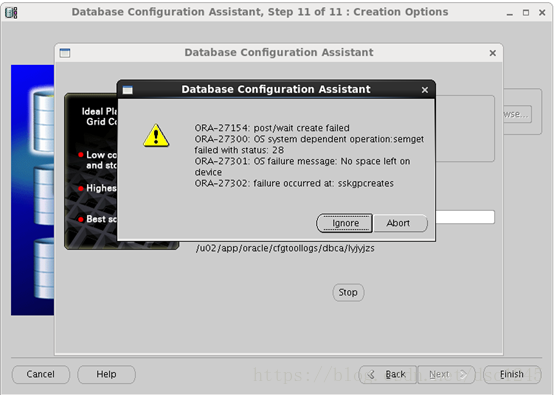
Task: Close the Step 11 of 11 main window
Action: click(x=542, y=13)
